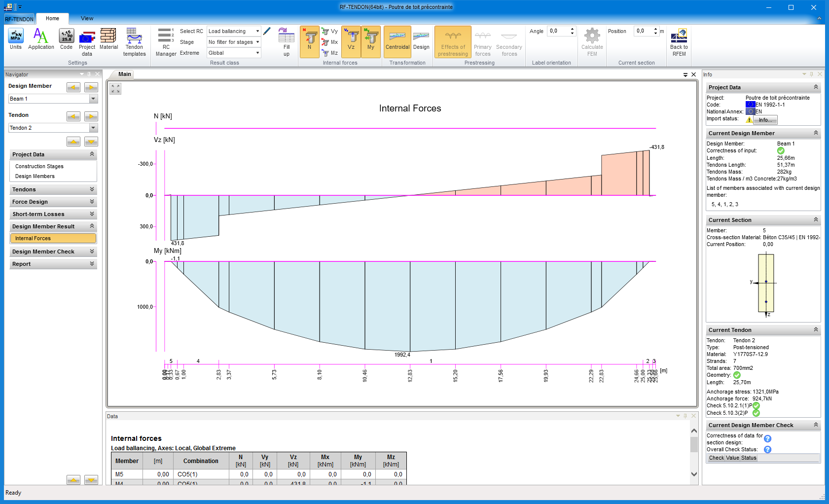Expand the Design Member Check section
This screenshot has width=829, height=504.
coord(53,252)
